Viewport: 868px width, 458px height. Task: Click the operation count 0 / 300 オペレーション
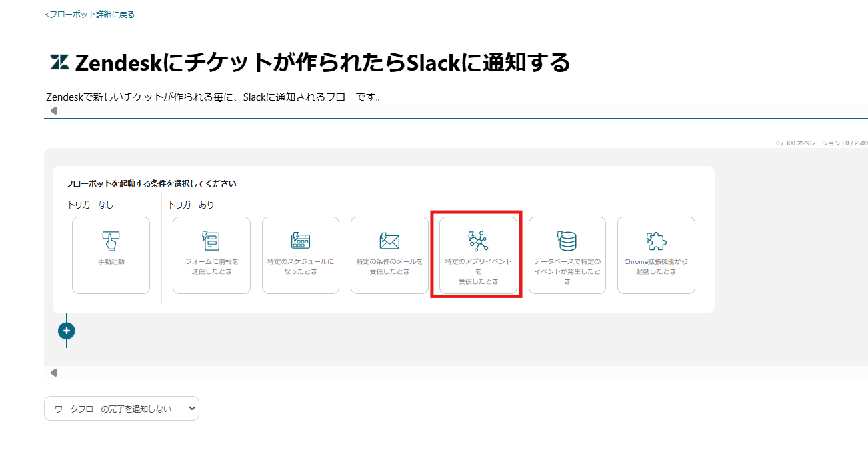coord(808,143)
